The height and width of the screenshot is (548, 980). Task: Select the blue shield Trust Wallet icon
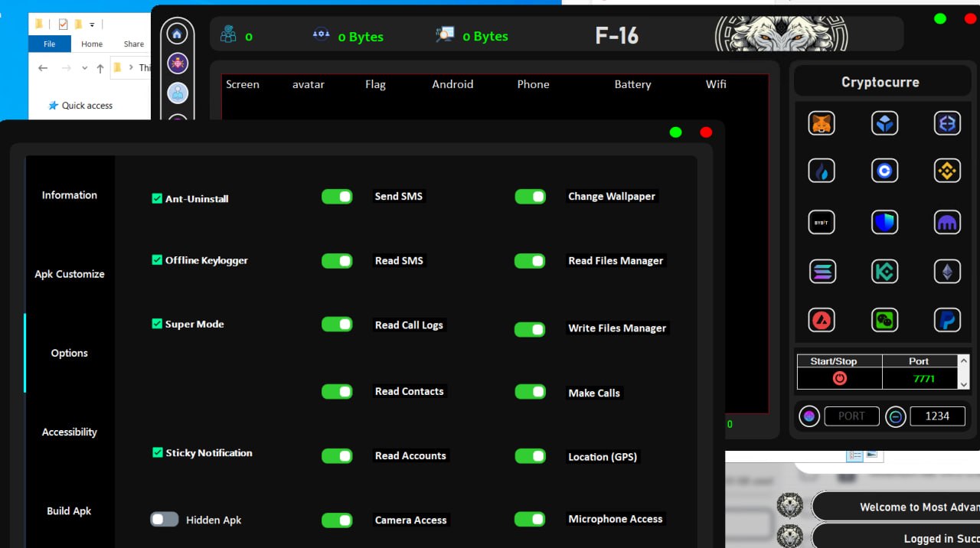[885, 223]
